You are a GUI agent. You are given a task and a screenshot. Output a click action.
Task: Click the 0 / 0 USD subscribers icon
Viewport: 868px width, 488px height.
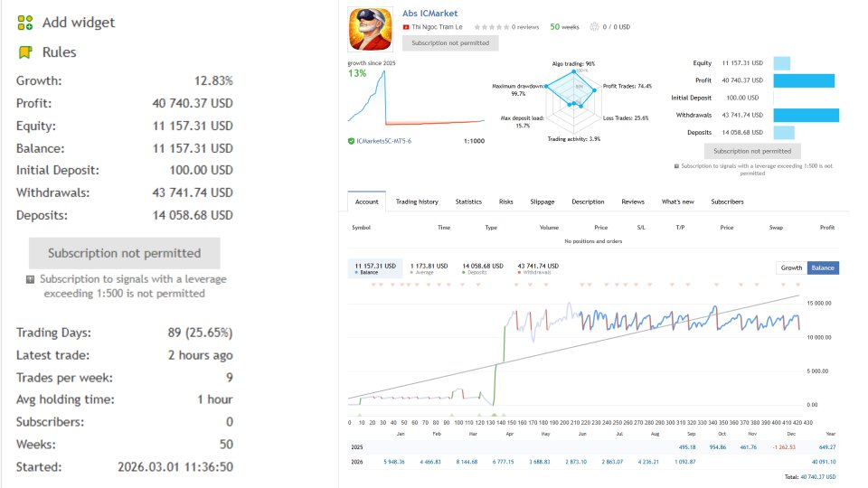pos(594,26)
